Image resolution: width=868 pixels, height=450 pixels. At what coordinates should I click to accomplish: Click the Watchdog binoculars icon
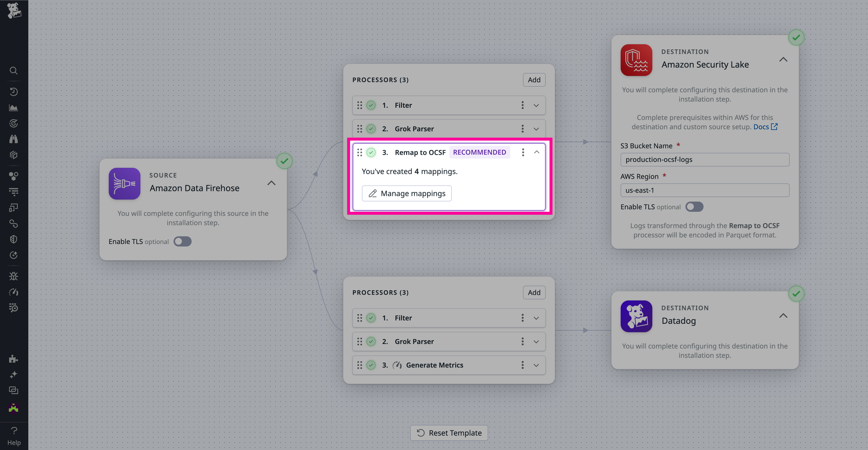13,139
